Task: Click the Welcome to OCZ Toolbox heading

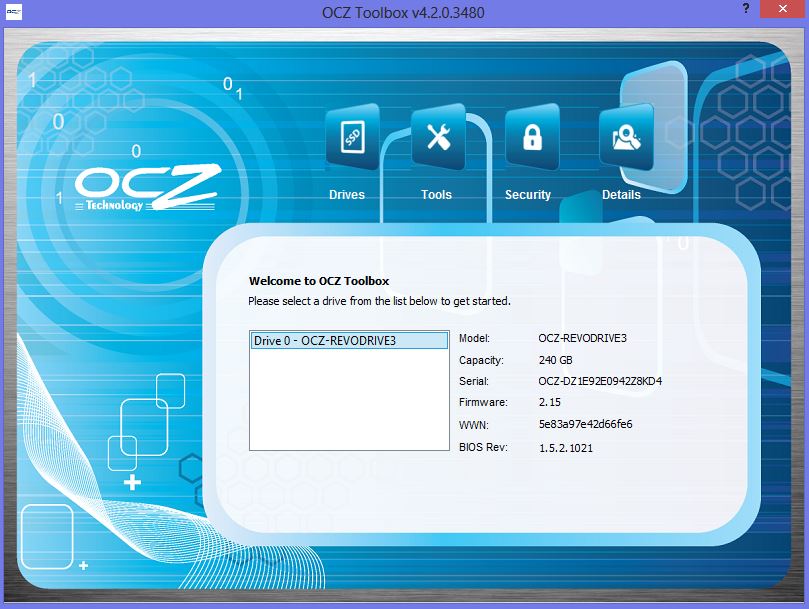Action: tap(319, 281)
